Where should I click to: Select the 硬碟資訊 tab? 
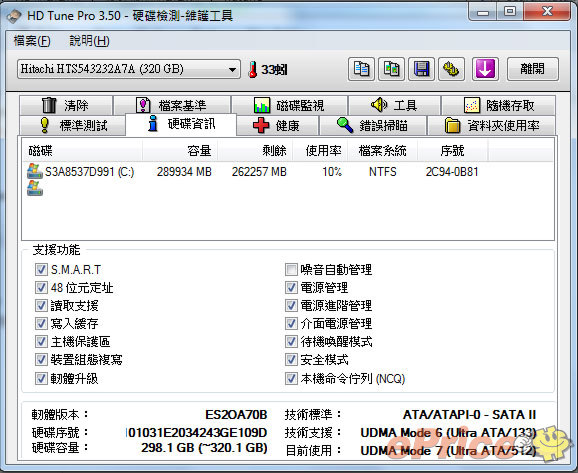181,124
